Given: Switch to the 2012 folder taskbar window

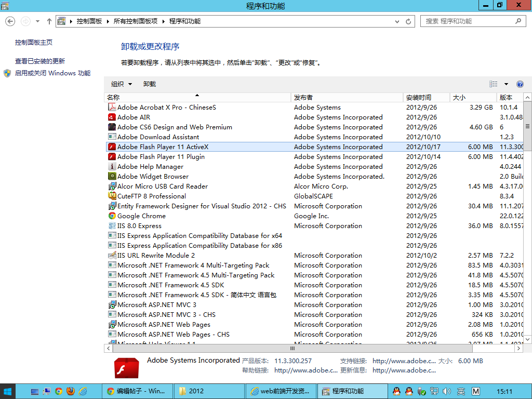Looking at the screenshot, I should click(209, 391).
